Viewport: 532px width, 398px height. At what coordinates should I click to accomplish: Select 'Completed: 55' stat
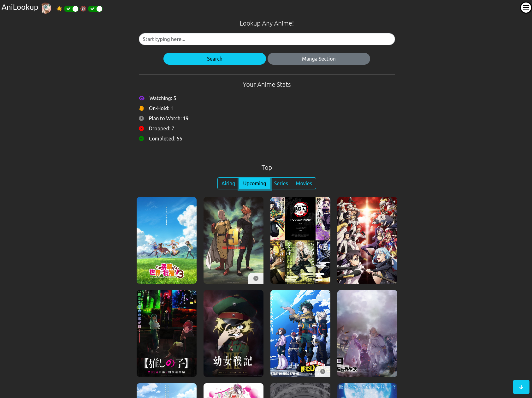click(x=165, y=139)
